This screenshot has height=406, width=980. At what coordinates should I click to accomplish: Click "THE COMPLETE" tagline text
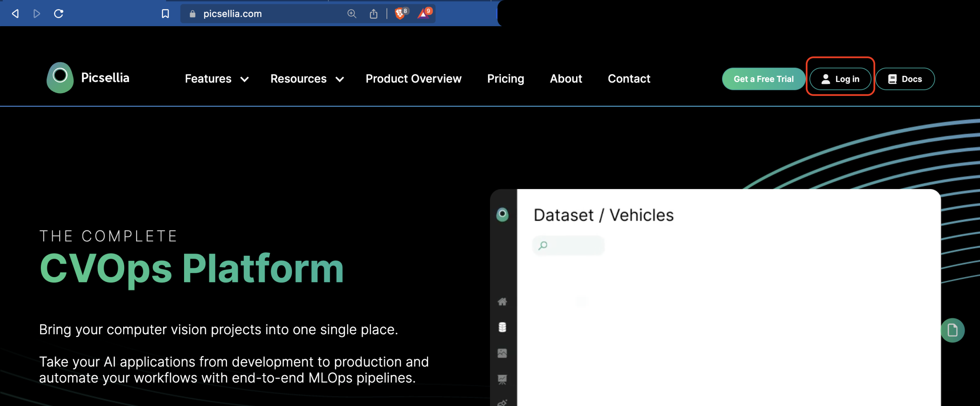pyautogui.click(x=109, y=236)
